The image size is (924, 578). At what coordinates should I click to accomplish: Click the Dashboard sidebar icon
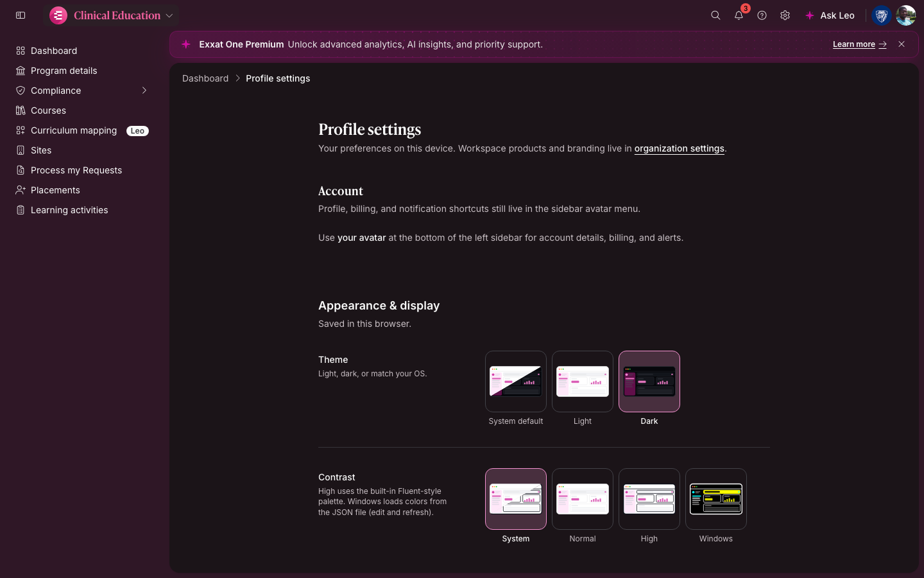[21, 51]
